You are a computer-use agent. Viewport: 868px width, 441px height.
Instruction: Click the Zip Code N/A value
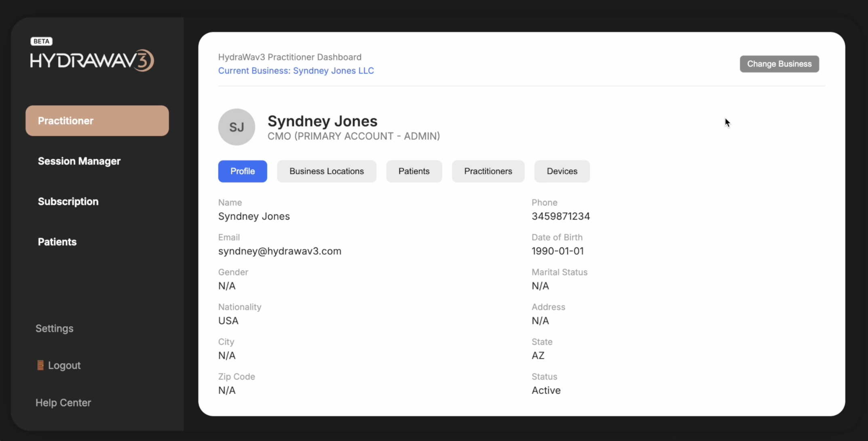click(227, 390)
